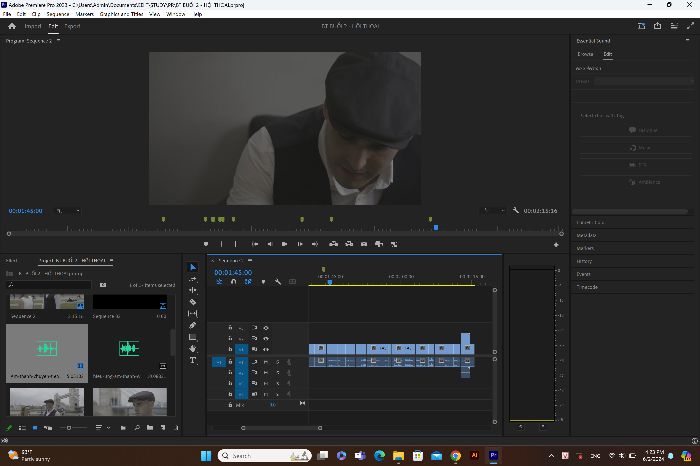Viewport: 700px width, 466px height.
Task: Expand the Timecode panel
Action: point(587,287)
